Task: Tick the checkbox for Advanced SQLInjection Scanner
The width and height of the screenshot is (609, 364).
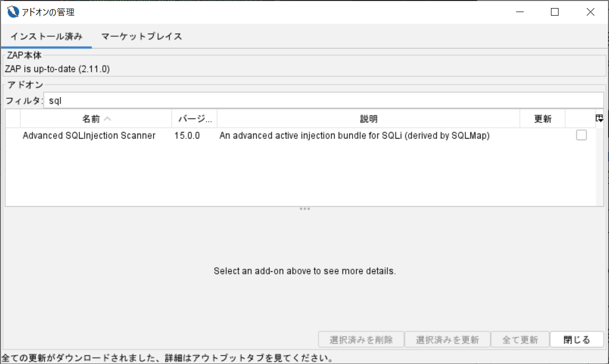Action: (581, 135)
